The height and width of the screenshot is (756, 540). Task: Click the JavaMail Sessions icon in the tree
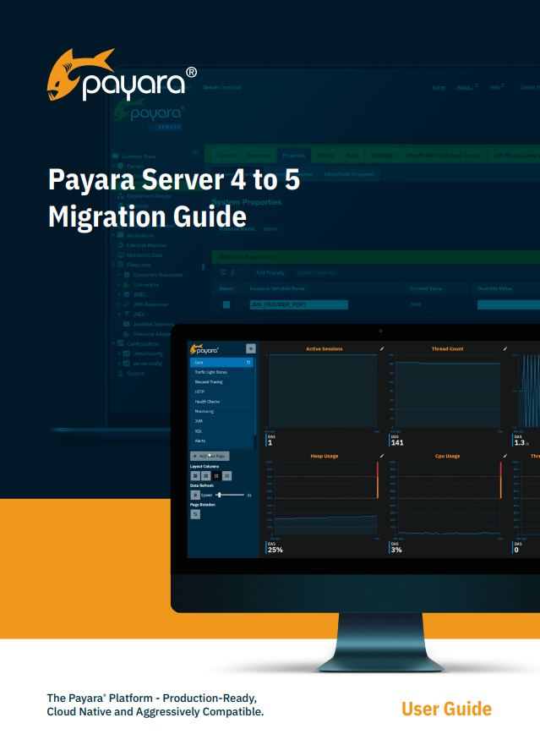(127, 324)
